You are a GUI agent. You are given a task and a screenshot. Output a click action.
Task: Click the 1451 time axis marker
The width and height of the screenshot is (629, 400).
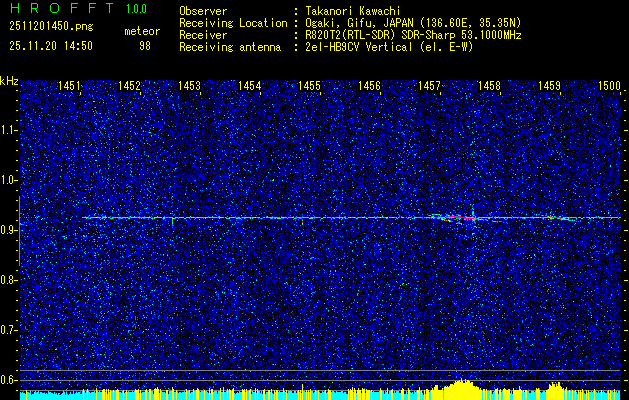tap(69, 86)
